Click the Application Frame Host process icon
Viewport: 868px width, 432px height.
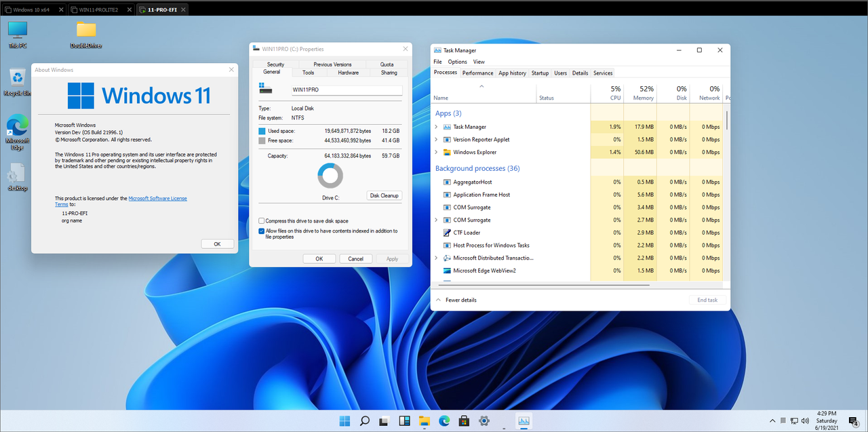(447, 195)
